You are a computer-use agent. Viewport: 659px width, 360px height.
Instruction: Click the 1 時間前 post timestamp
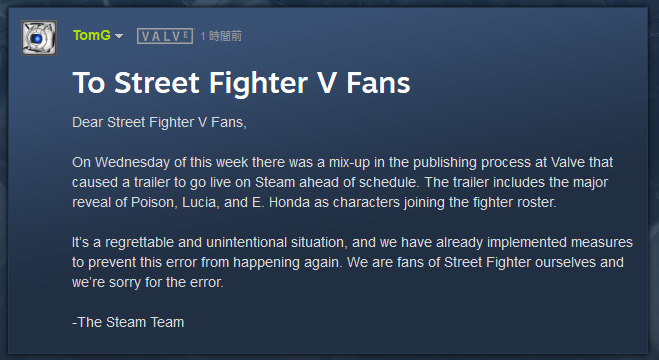[221, 36]
